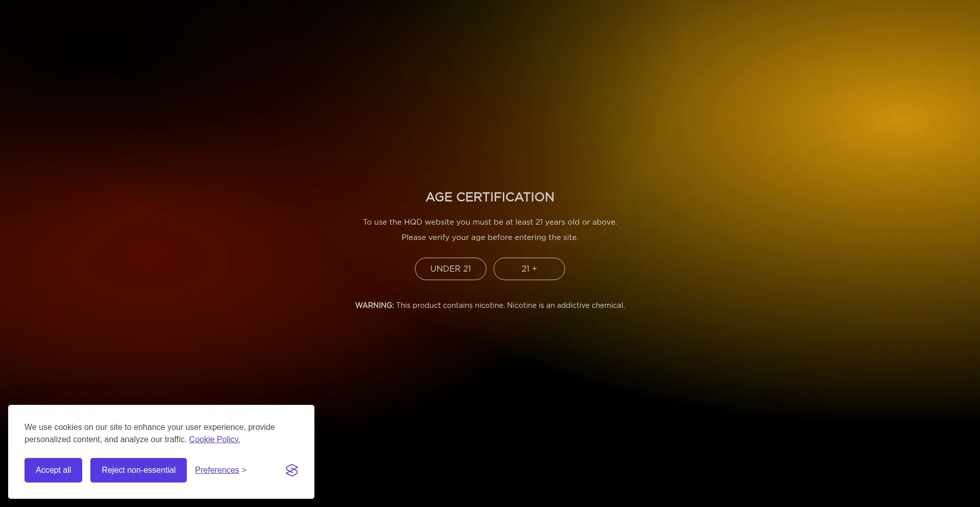Screen dimensions: 980x507
Task: Click 'This product contains nicotine' text
Action: pos(450,305)
